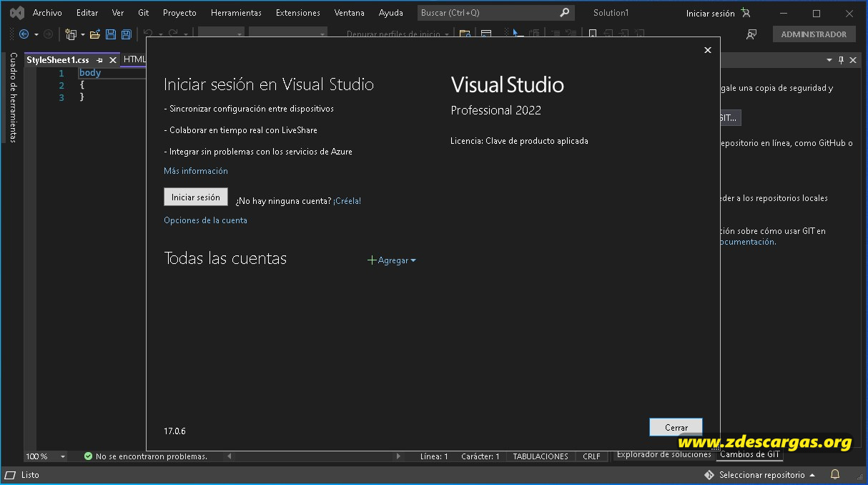Open the Extensiones menu

(298, 13)
